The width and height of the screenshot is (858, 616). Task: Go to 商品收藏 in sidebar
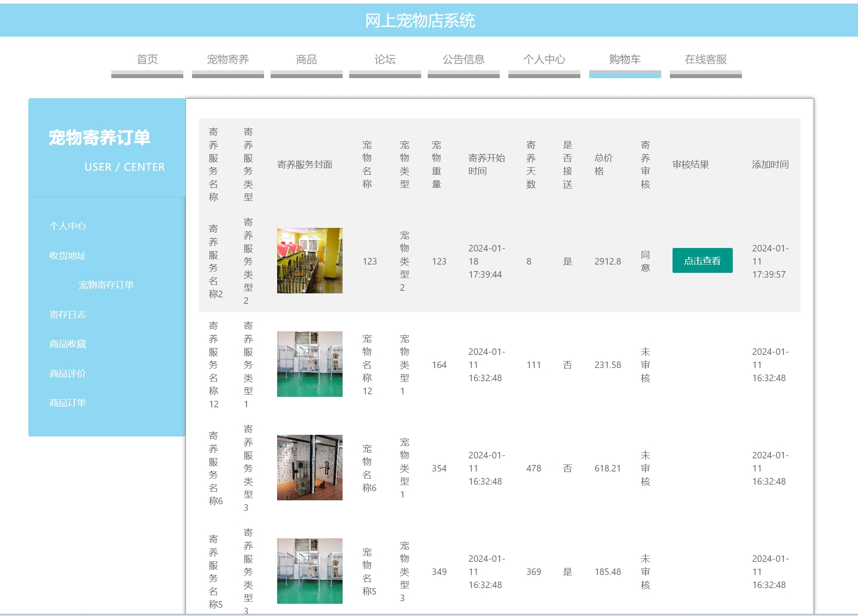tap(68, 344)
